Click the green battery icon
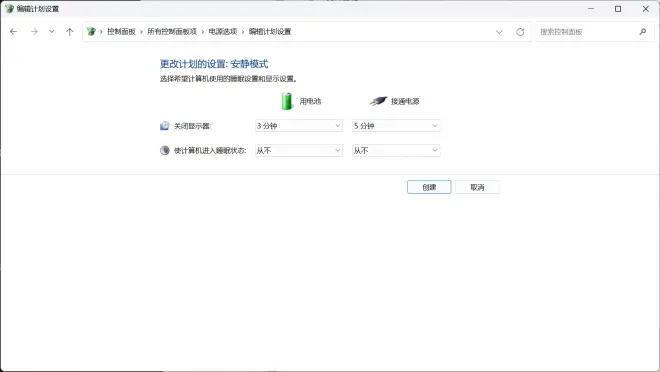Screen dimensions: 660x372 point(287,101)
